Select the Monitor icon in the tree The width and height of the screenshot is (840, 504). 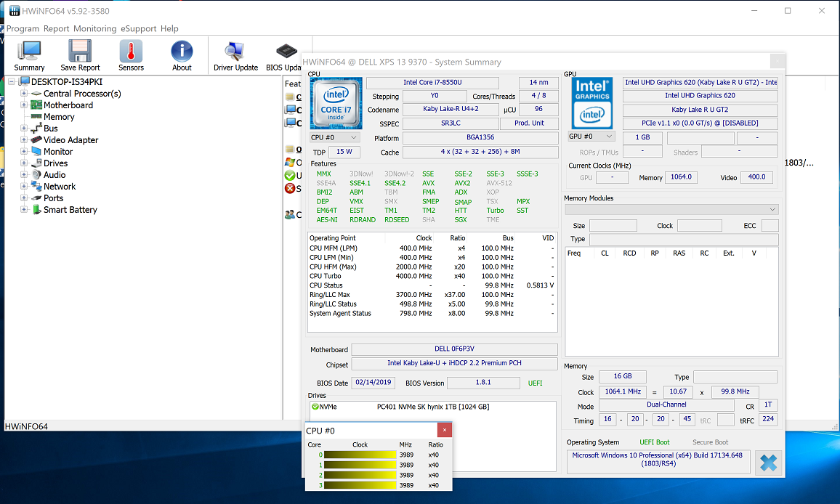pos(36,152)
